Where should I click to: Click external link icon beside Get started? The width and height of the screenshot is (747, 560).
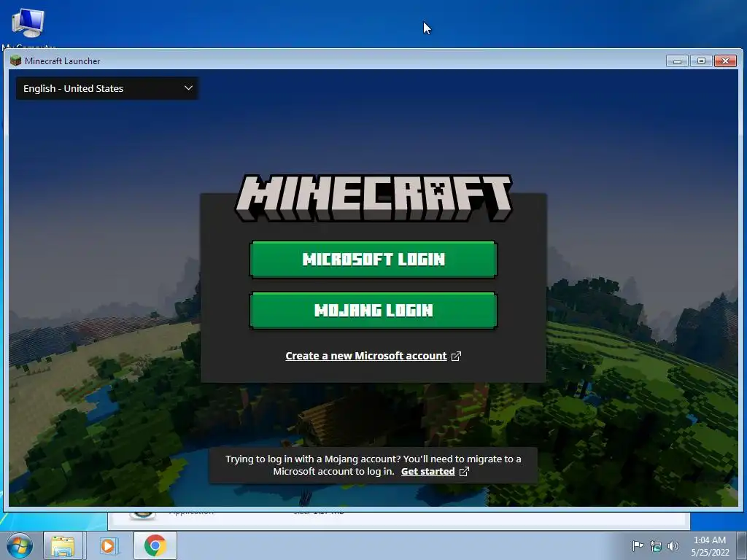point(464,472)
